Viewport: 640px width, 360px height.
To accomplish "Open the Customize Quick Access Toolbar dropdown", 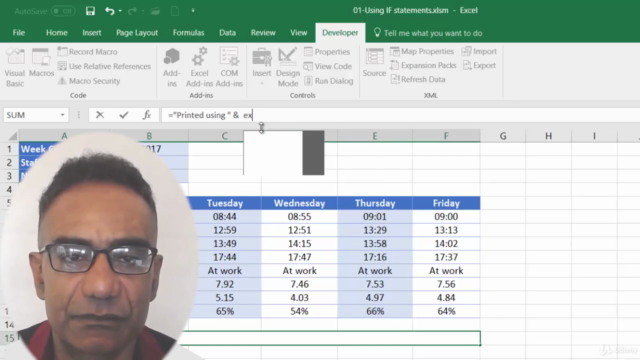I will (x=193, y=11).
